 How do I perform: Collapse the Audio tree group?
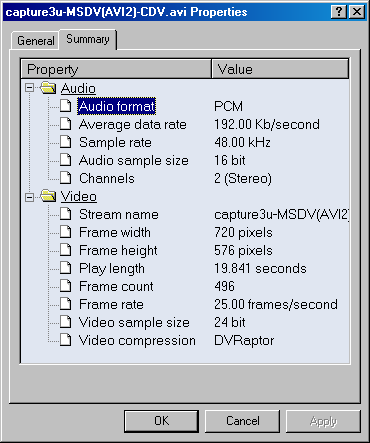pos(30,88)
